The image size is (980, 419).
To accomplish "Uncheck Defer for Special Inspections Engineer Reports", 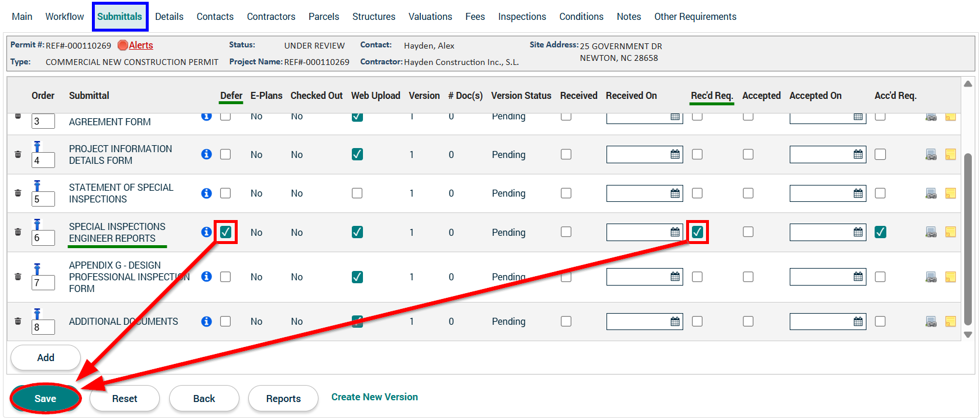I will coord(226,232).
